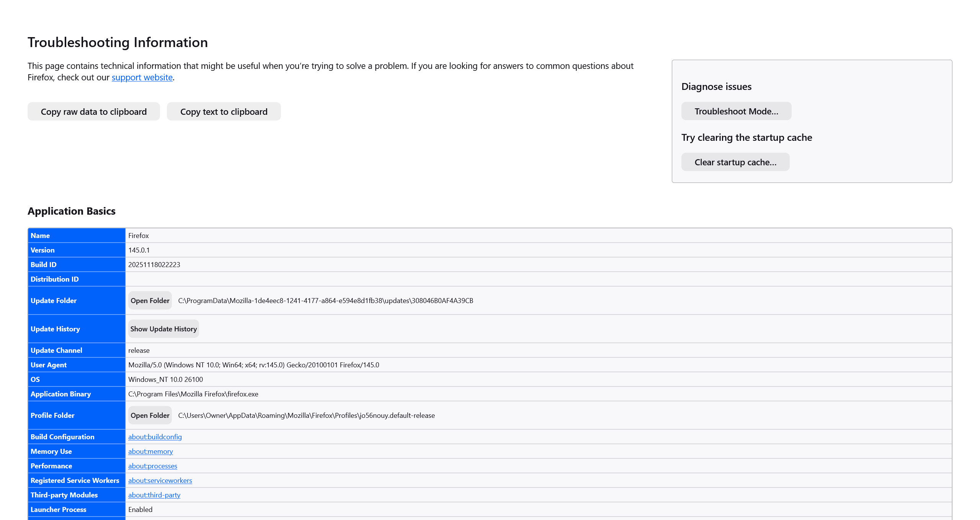
Task: Launch Troubleshoot Mode
Action: [736, 111]
